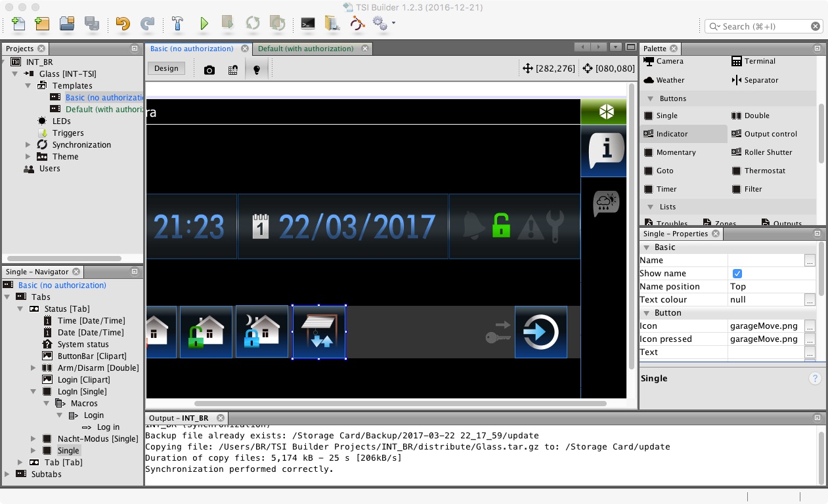
Task: Click the camera snapshot icon in editor toolbar
Action: tap(209, 70)
